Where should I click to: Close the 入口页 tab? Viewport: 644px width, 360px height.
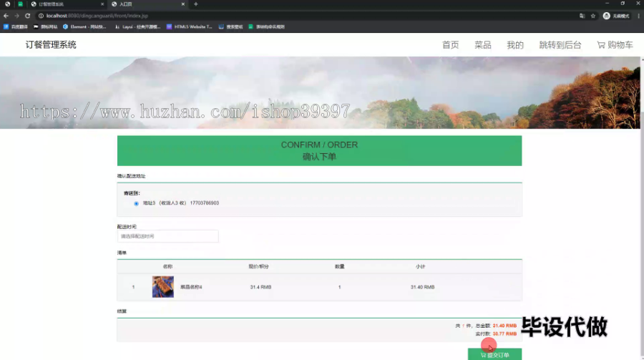coord(182,4)
